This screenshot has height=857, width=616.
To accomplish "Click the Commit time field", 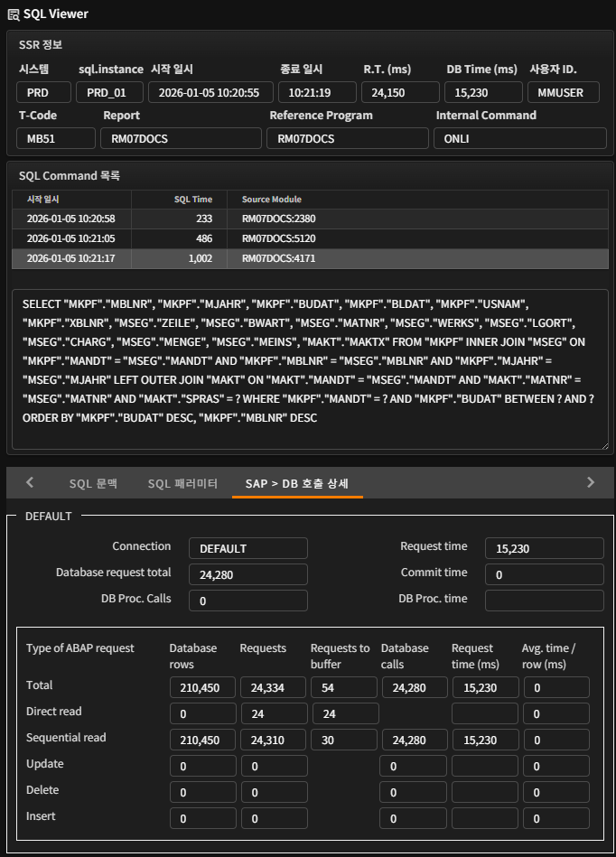I will click(545, 574).
